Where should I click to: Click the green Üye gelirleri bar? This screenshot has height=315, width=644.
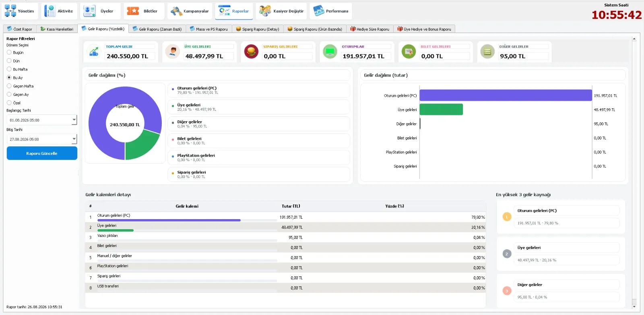click(441, 110)
